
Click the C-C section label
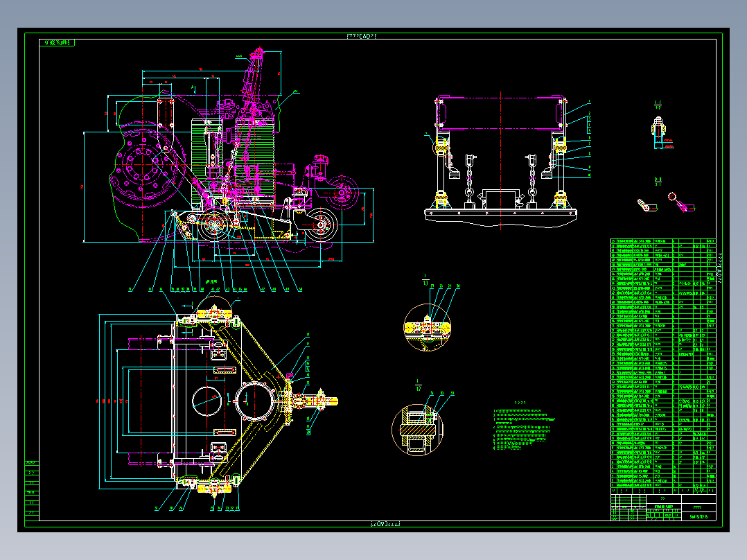pos(658,105)
